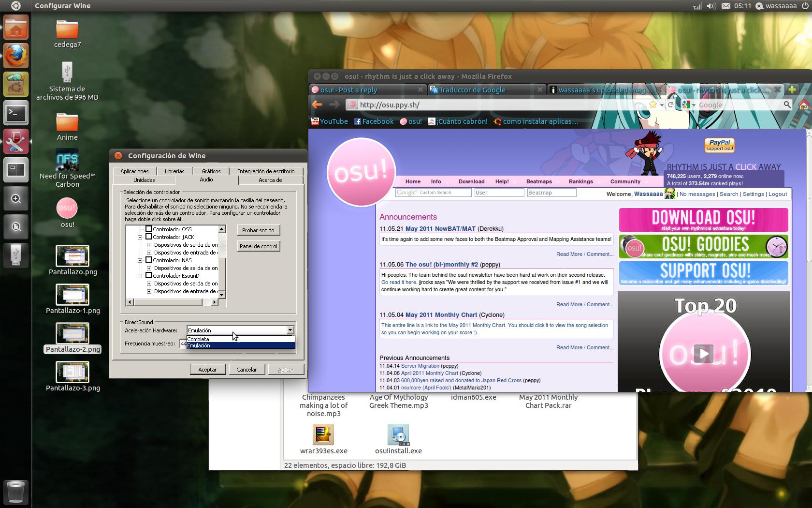Open Terminal from the launcher
Screen dimensions: 812x508
pyautogui.click(x=15, y=113)
